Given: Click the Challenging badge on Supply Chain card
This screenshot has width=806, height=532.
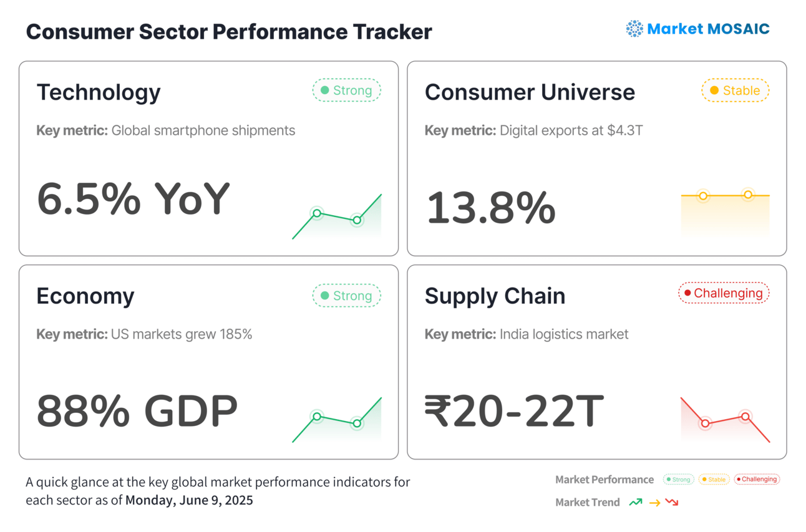Looking at the screenshot, I should tap(724, 293).
